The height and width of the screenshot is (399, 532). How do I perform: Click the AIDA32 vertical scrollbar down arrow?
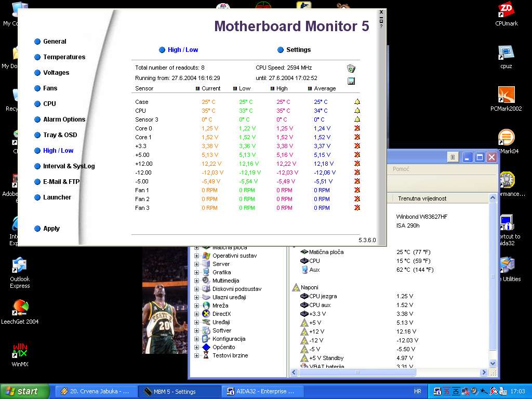point(493,363)
